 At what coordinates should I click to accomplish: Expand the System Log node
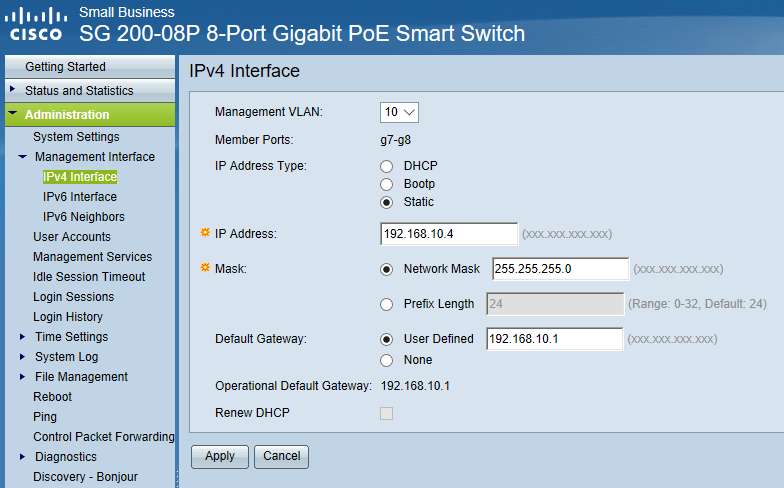(x=22, y=356)
